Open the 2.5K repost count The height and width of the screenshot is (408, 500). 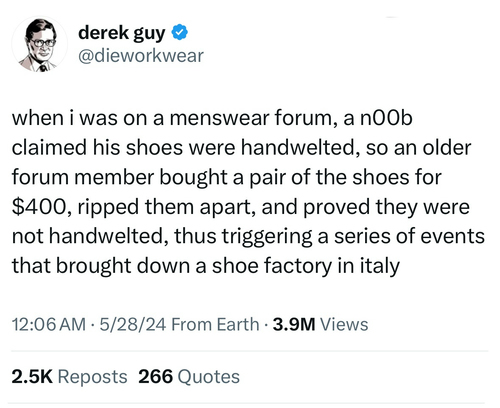pyautogui.click(x=32, y=377)
